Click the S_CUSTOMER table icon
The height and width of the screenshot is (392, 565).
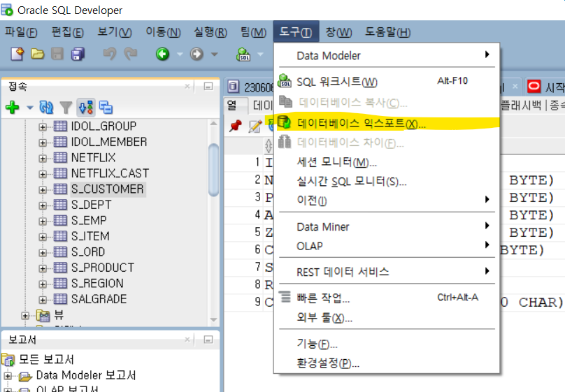pyautogui.click(x=60, y=189)
